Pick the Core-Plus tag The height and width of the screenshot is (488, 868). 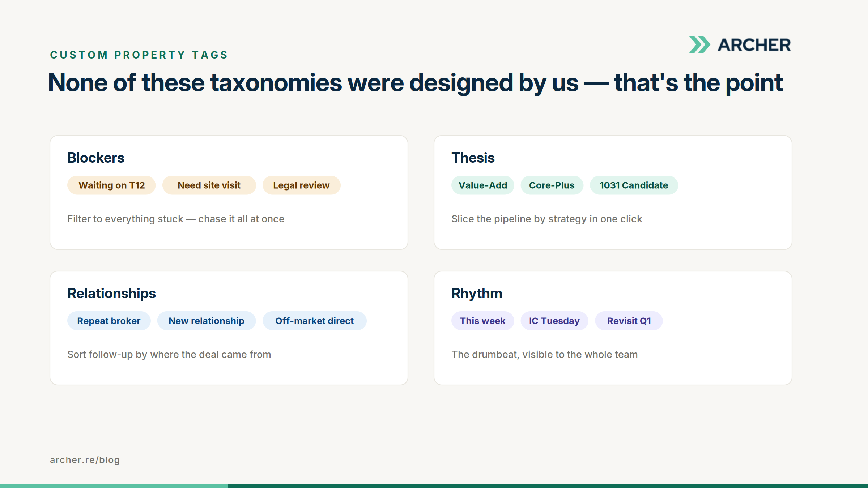pos(552,185)
